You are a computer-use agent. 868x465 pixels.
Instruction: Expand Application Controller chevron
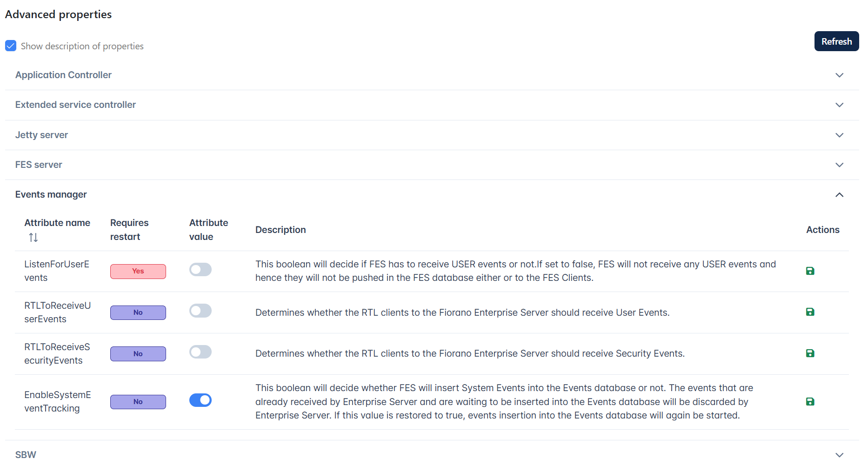tap(839, 75)
